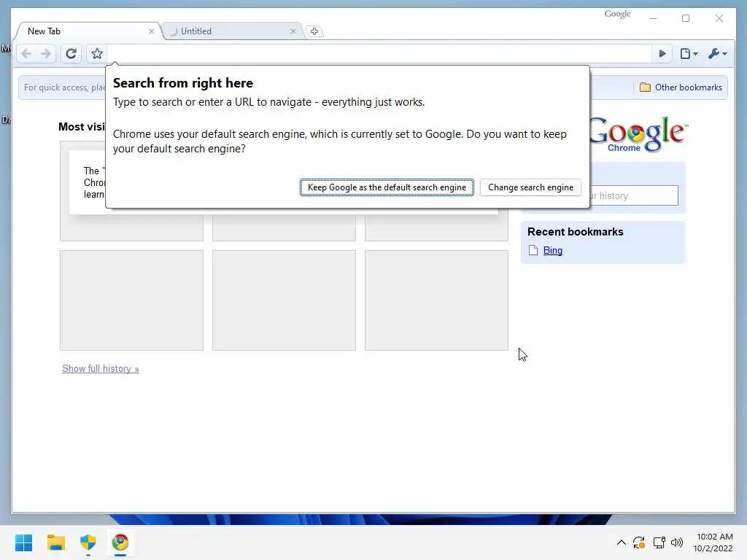
Task: Open the page control menu
Action: pos(689,54)
